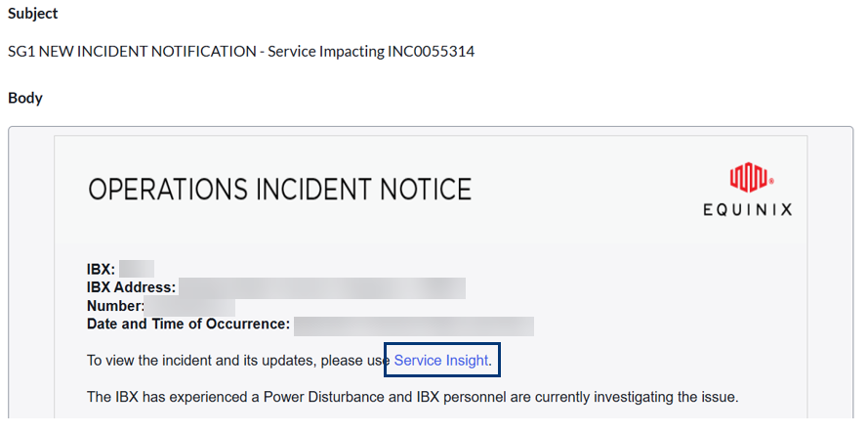
Task: Click the Operations Incident Notice heading
Action: point(280,190)
